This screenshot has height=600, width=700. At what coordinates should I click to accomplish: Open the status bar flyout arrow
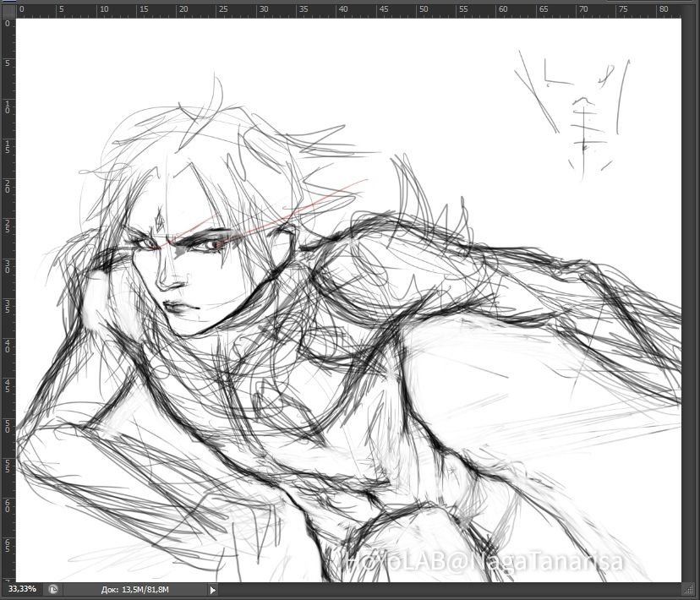pos(212,590)
